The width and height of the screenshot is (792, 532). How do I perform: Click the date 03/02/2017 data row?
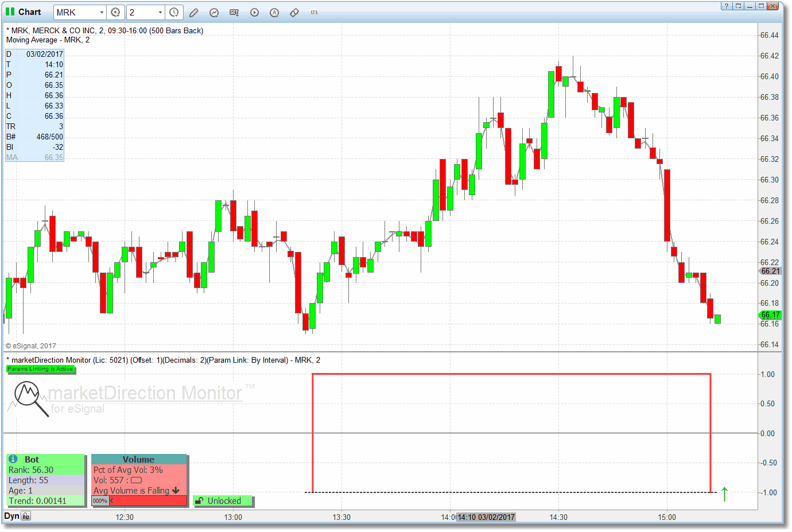(34, 54)
